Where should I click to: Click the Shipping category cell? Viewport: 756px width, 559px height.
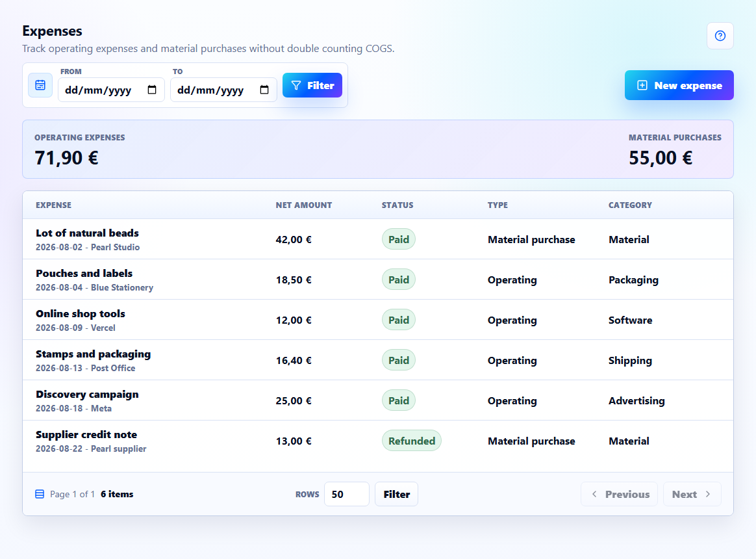[x=630, y=361]
